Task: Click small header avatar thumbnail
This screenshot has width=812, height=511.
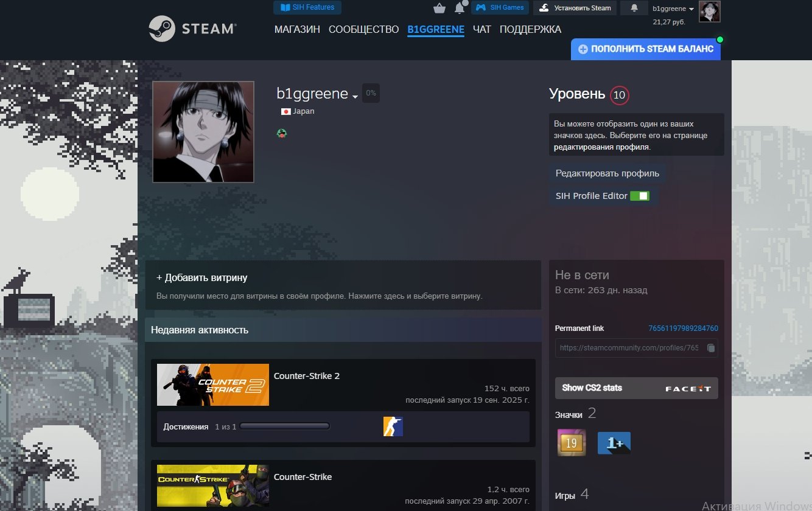Action: [710, 12]
